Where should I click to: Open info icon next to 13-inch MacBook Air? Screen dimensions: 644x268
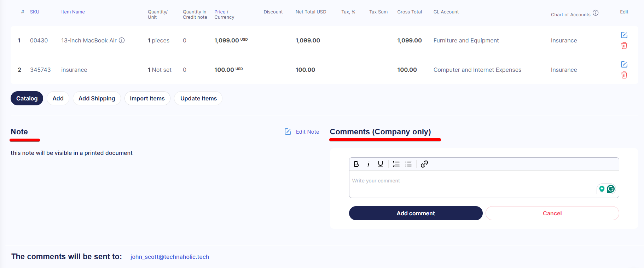(x=122, y=40)
